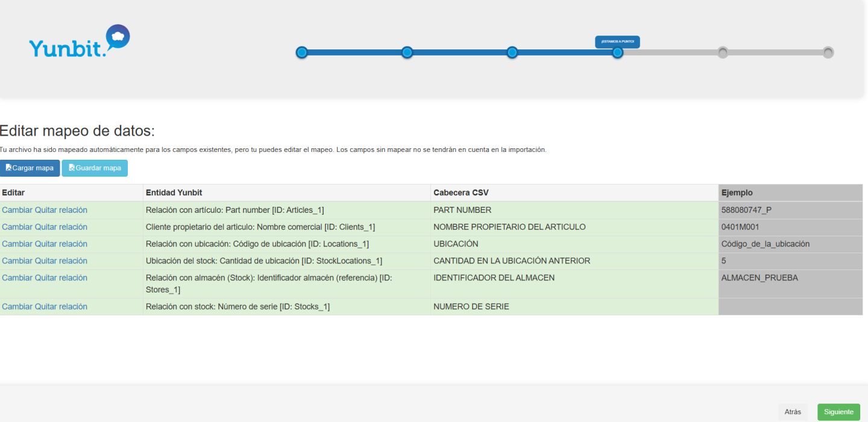Change mapping for CANTIDAD EN LA UBICACIÓN ANTERIOR

pos(17,261)
